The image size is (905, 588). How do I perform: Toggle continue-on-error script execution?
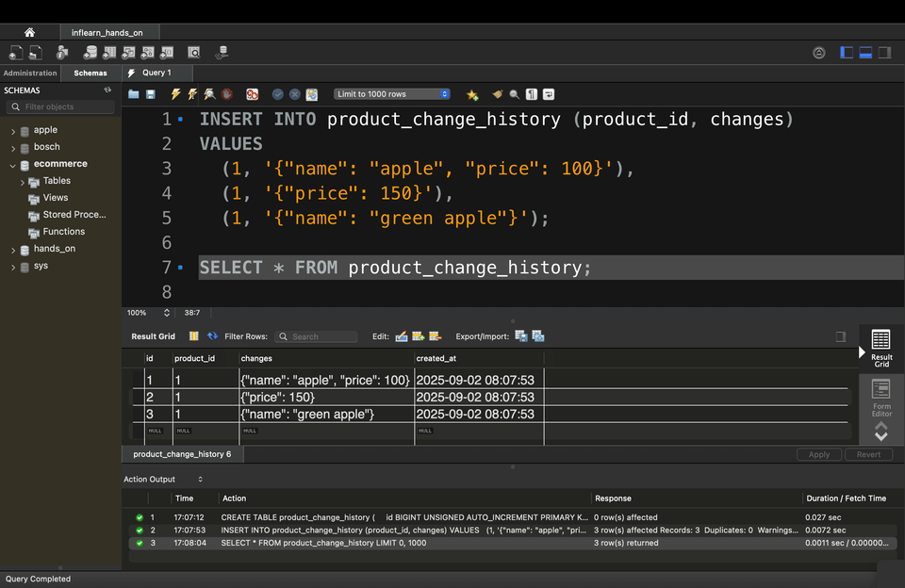click(253, 94)
